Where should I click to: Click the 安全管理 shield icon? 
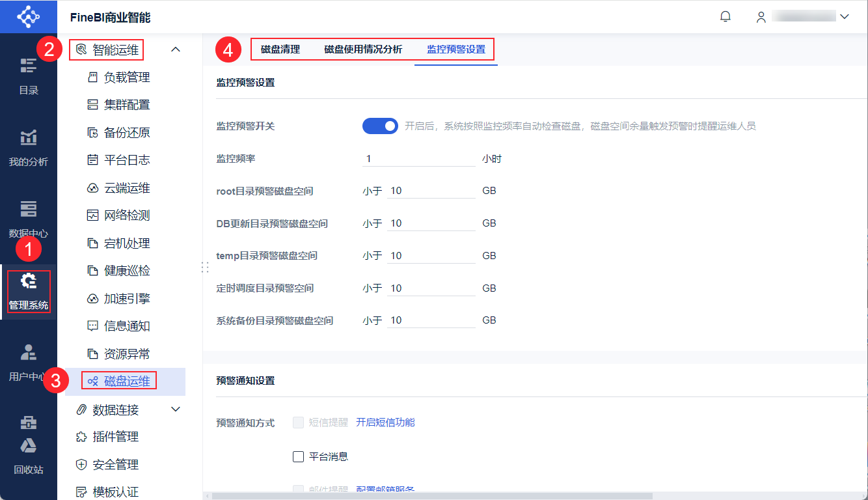[81, 465]
